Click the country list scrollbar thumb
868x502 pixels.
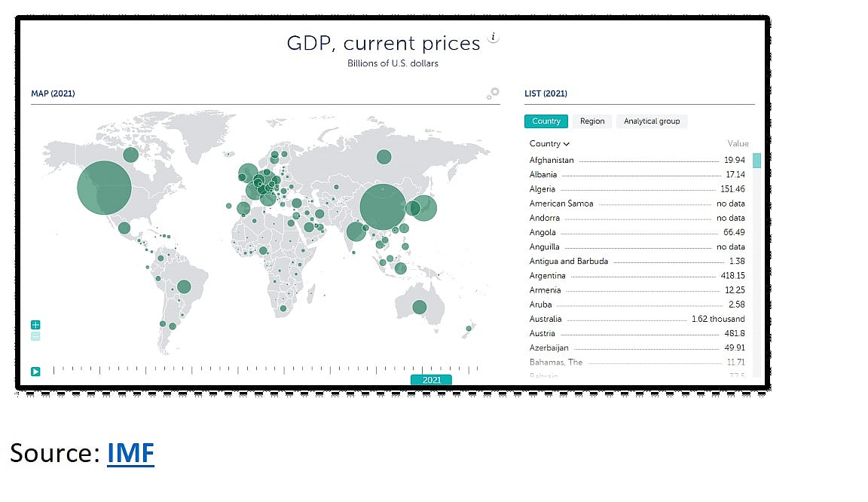click(756, 160)
